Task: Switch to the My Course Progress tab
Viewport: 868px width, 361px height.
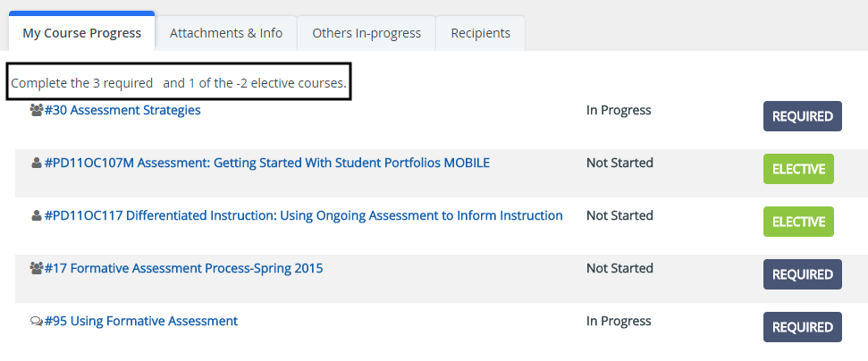Action: pyautogui.click(x=81, y=33)
